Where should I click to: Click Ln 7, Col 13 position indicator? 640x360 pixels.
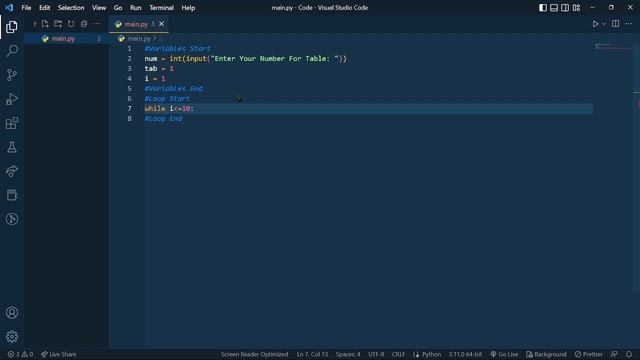pos(312,354)
